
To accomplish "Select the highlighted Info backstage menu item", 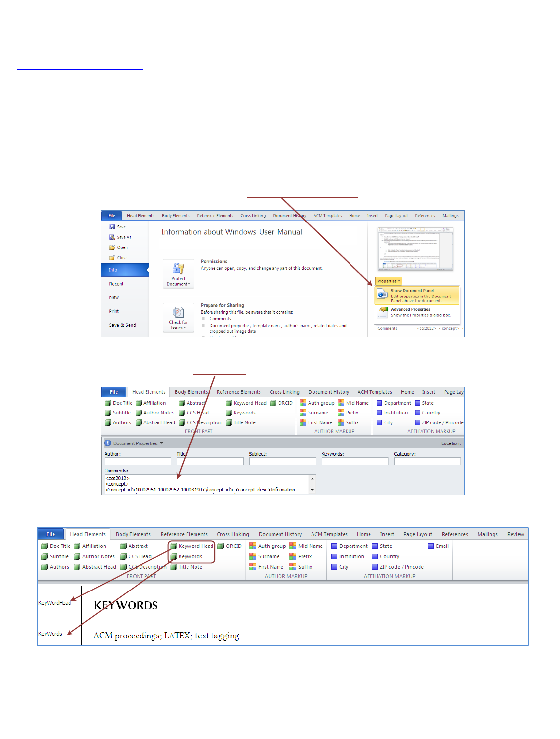I will pos(125,270).
